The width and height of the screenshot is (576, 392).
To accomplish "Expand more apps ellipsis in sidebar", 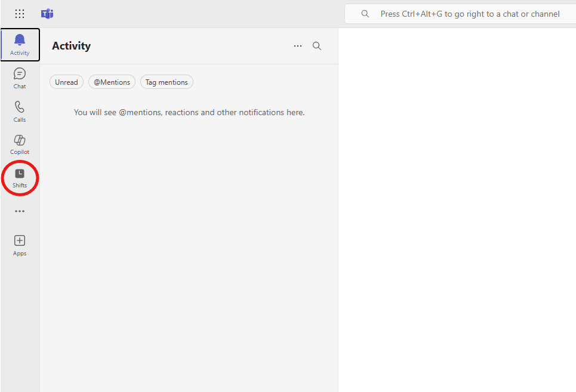I will coord(20,211).
